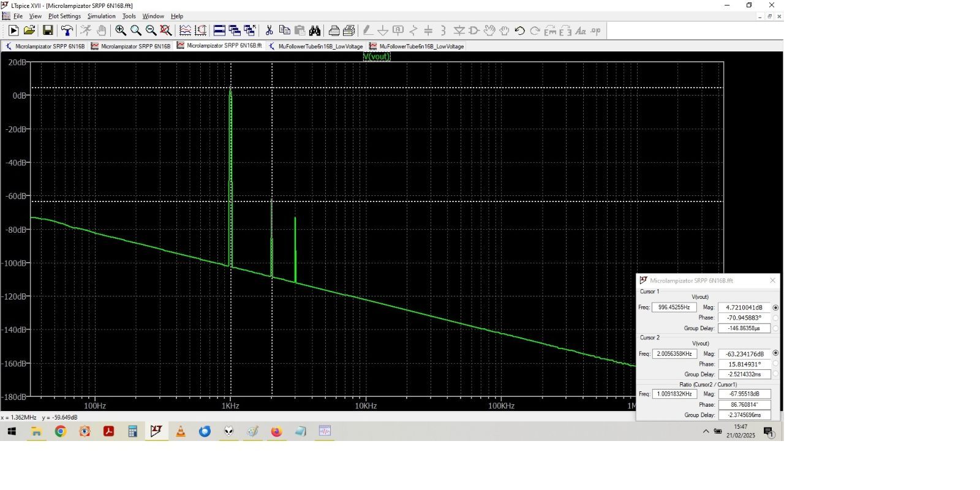Click the V(vout) trace label
Viewport: 980px width, 490px height.
click(377, 56)
